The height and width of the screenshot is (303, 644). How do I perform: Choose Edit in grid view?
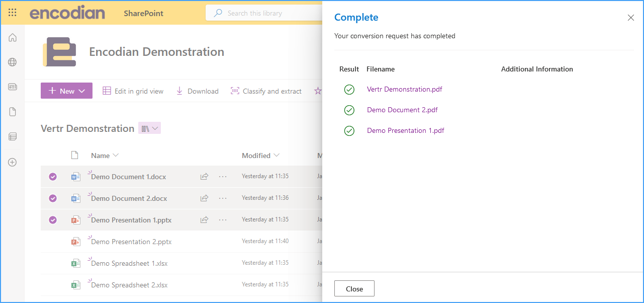point(133,91)
